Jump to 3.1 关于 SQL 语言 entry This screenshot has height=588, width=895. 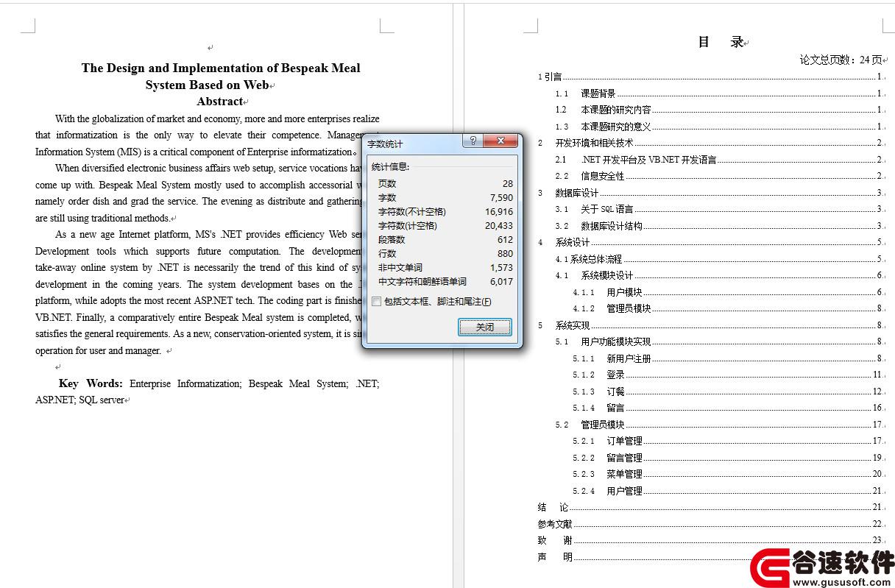click(x=719, y=209)
